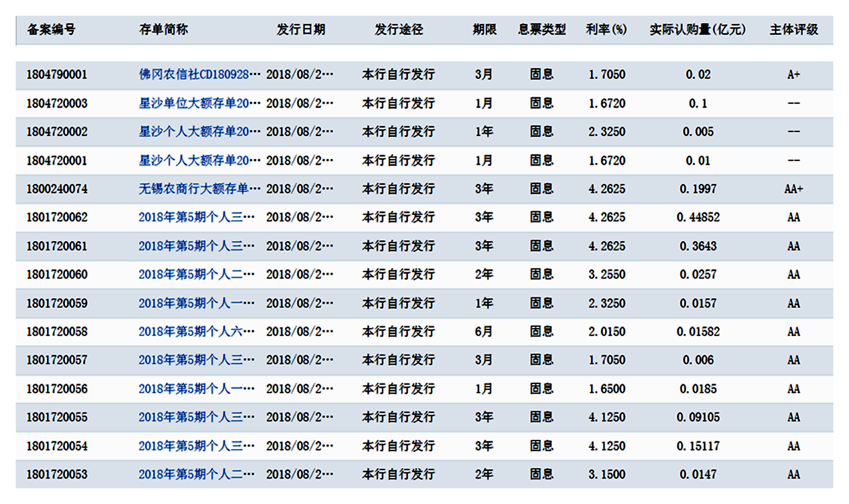Click the A+ rating cell
The image size is (849, 504).
click(x=794, y=74)
